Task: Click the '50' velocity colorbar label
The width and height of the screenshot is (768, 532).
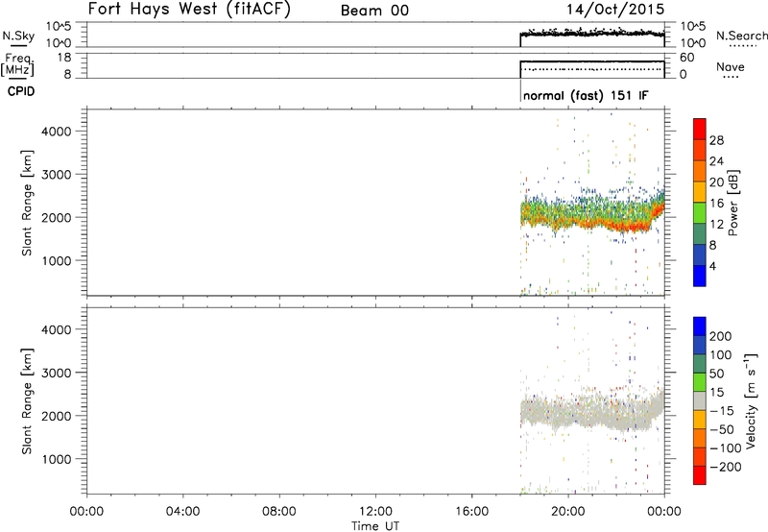Action: (717, 374)
